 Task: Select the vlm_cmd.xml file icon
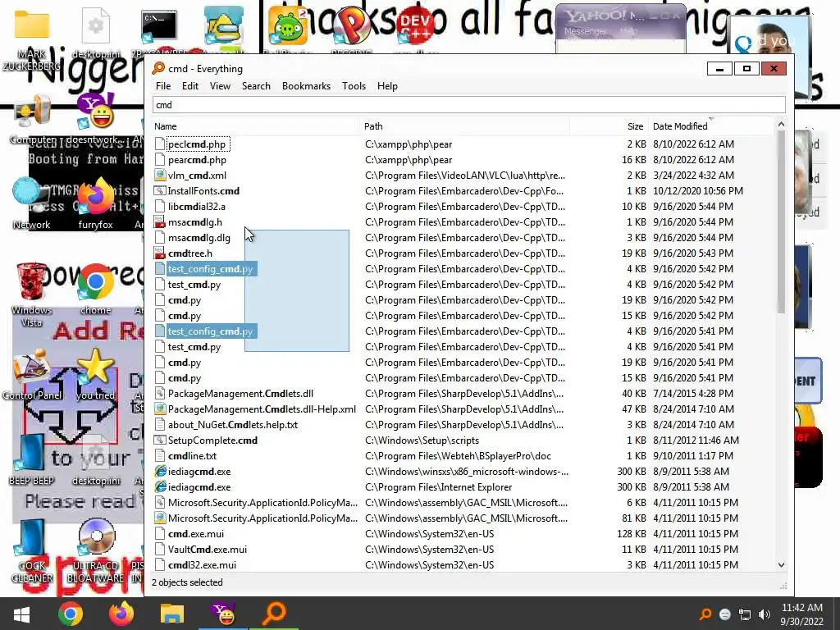(160, 176)
